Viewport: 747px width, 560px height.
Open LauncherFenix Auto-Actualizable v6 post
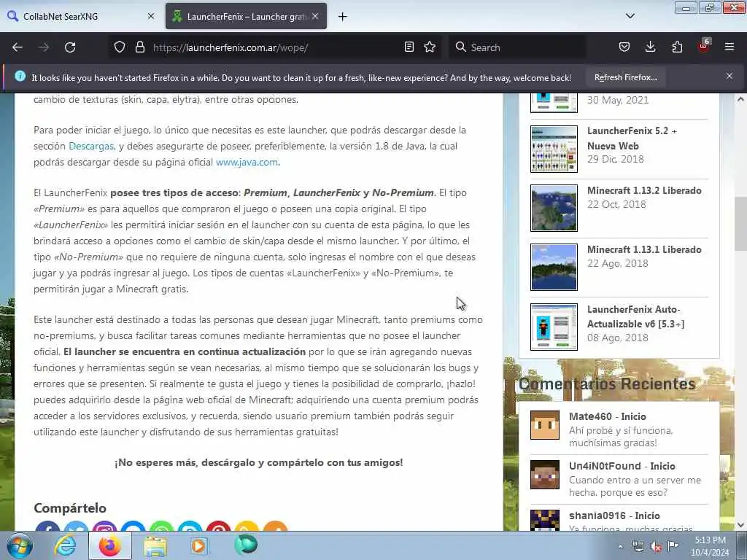[x=635, y=316]
